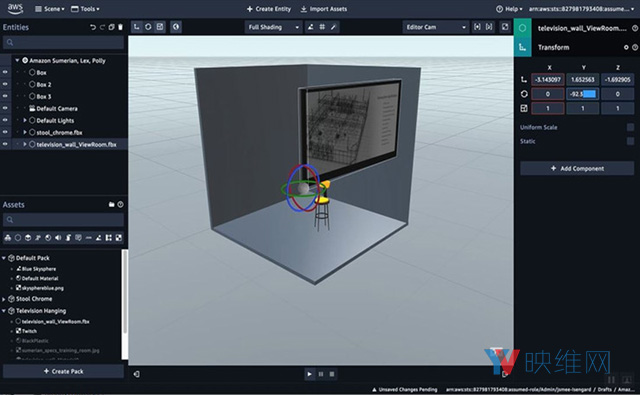This screenshot has width=640, height=395.
Task: Open the Editor Cam dropdown
Action: (x=435, y=27)
